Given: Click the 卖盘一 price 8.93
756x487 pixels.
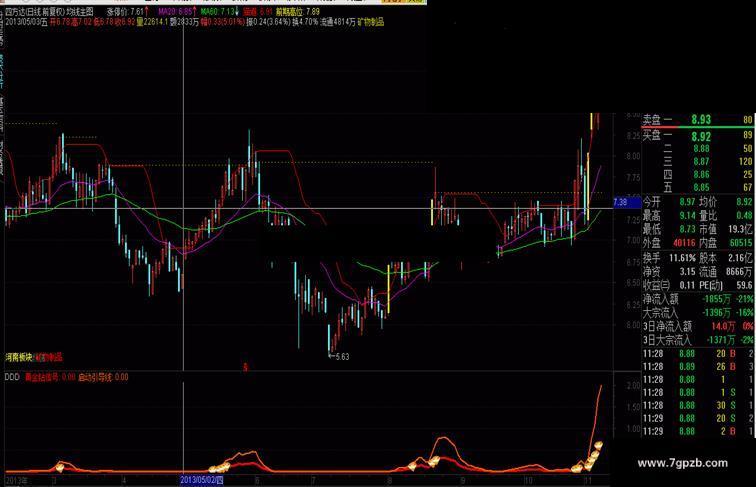Looking at the screenshot, I should pos(701,120).
